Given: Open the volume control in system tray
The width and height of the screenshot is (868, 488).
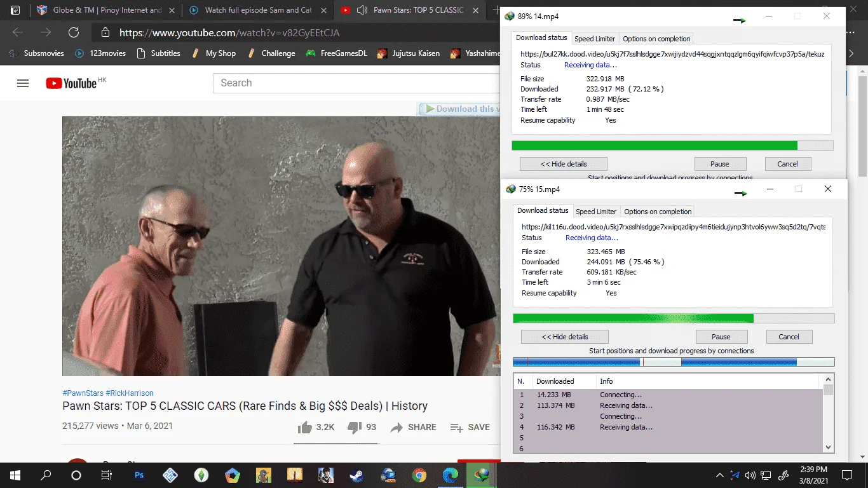Looking at the screenshot, I should coord(750,475).
